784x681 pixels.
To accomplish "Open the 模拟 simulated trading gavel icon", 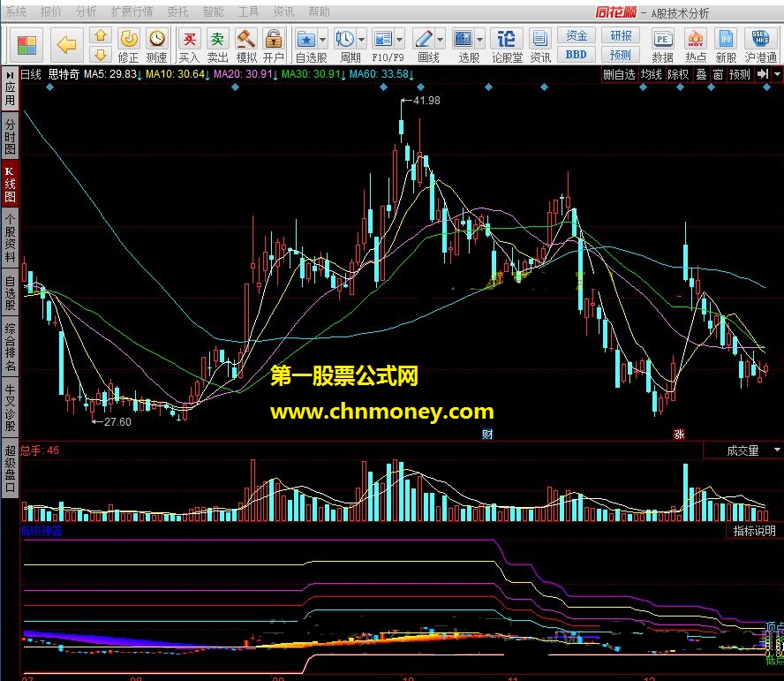I will tap(246, 46).
